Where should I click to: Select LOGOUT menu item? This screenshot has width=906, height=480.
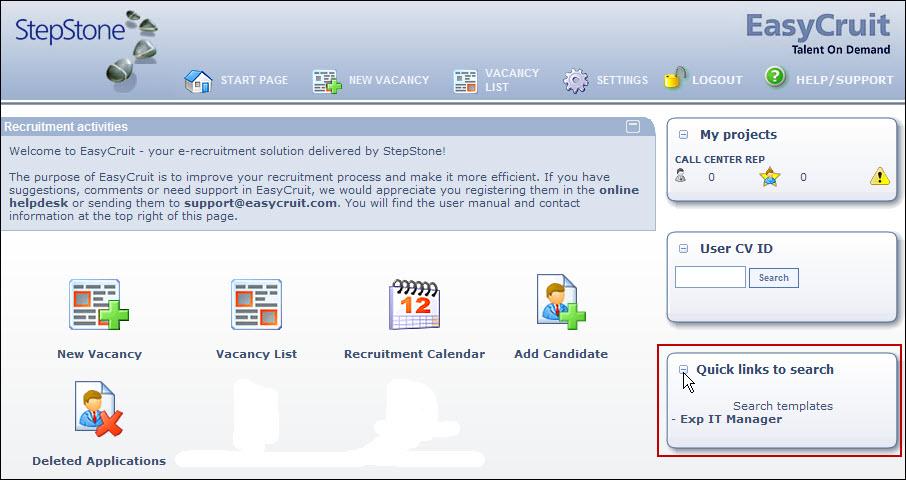coord(717,80)
